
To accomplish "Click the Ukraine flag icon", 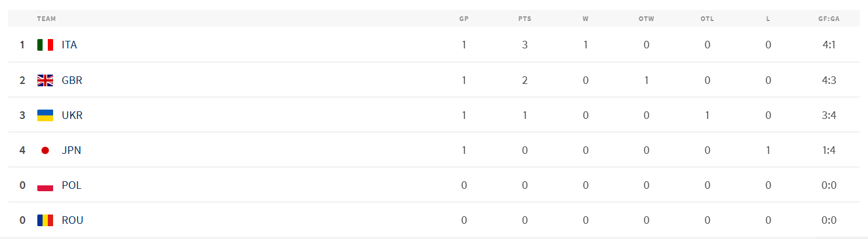I will 45,115.
